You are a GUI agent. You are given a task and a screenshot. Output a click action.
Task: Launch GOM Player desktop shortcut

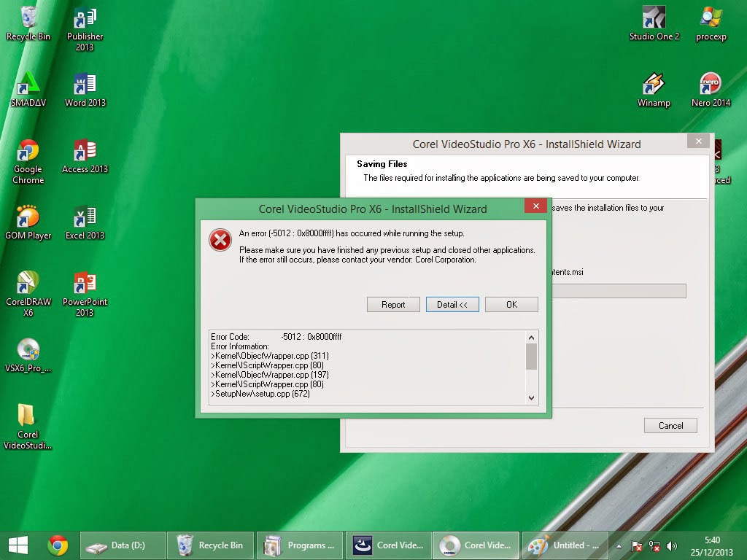[28, 222]
